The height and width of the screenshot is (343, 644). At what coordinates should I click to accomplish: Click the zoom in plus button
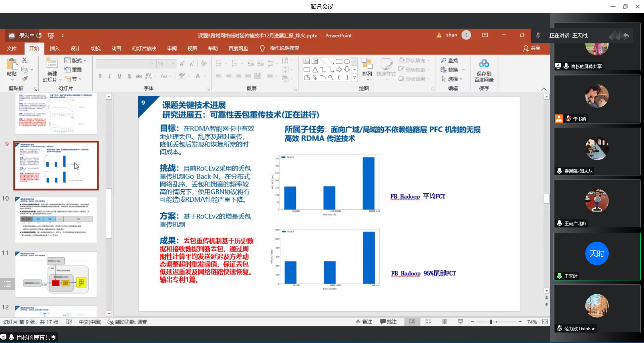click(x=520, y=322)
